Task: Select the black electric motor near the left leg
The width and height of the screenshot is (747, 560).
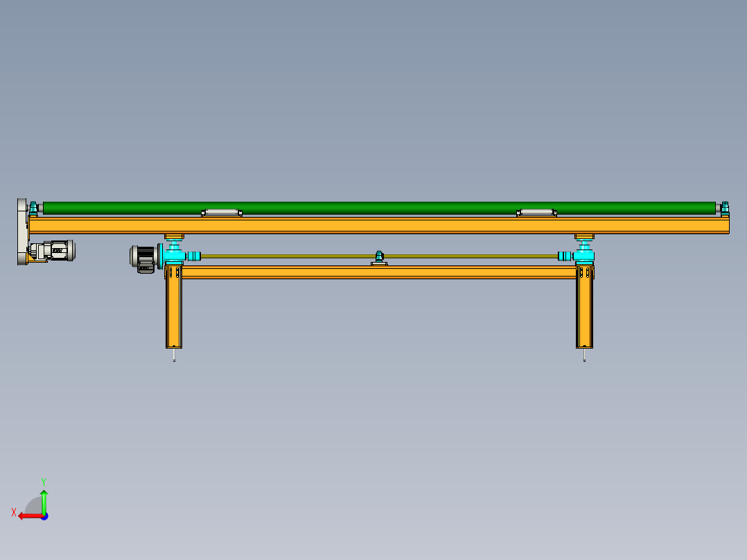Action: [144, 259]
